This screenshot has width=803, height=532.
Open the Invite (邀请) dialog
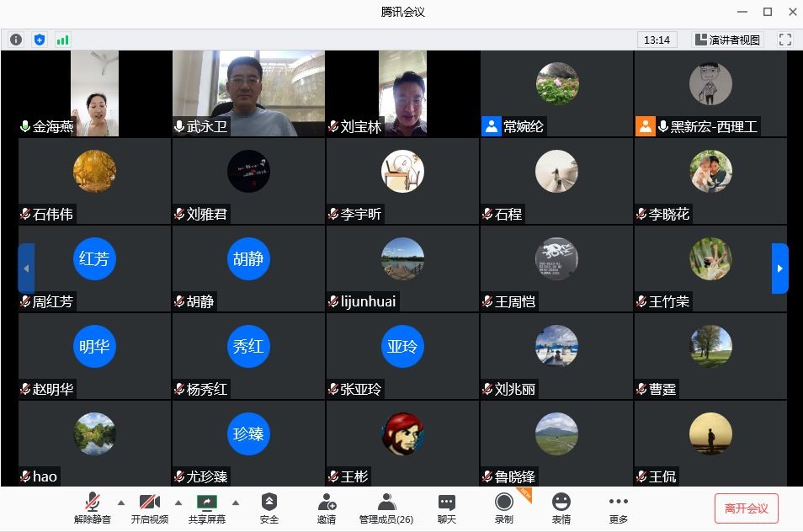327,508
